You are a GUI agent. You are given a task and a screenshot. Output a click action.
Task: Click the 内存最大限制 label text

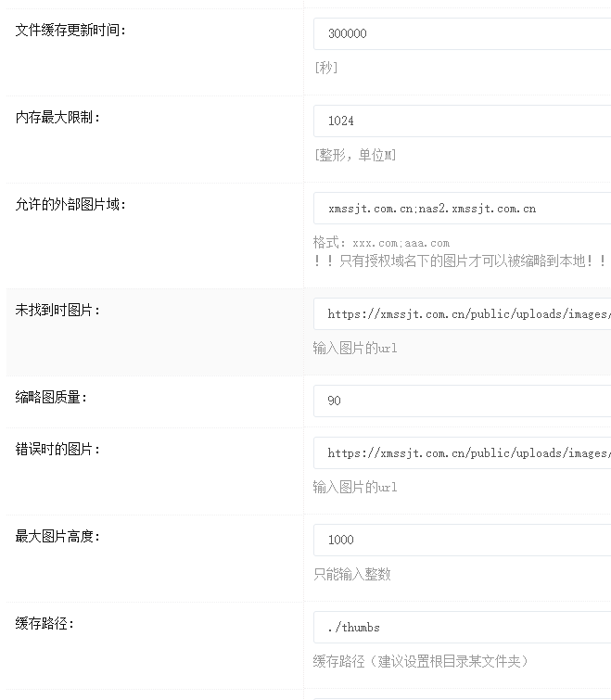pyautogui.click(x=57, y=118)
